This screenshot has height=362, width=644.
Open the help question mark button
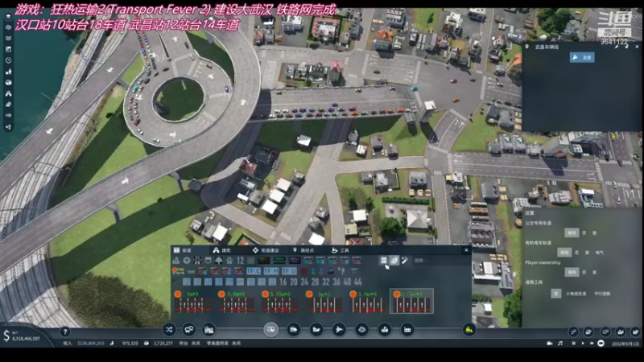click(64, 331)
